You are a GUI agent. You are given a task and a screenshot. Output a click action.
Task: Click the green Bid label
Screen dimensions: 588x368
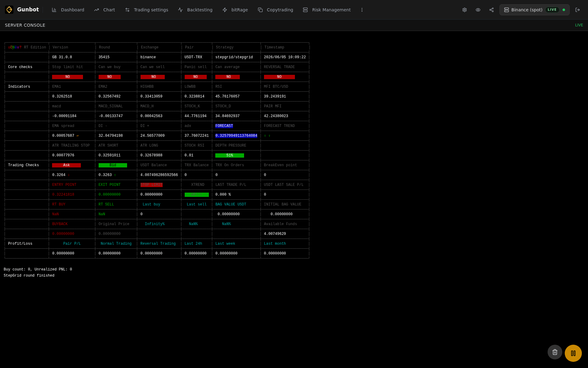[113, 165]
